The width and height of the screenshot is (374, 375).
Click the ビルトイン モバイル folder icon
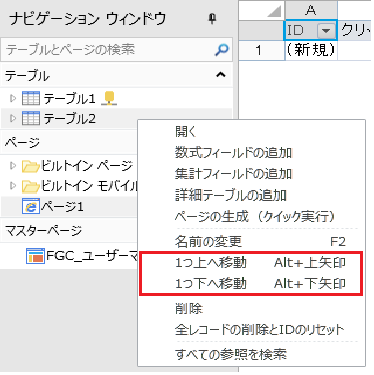click(x=31, y=186)
